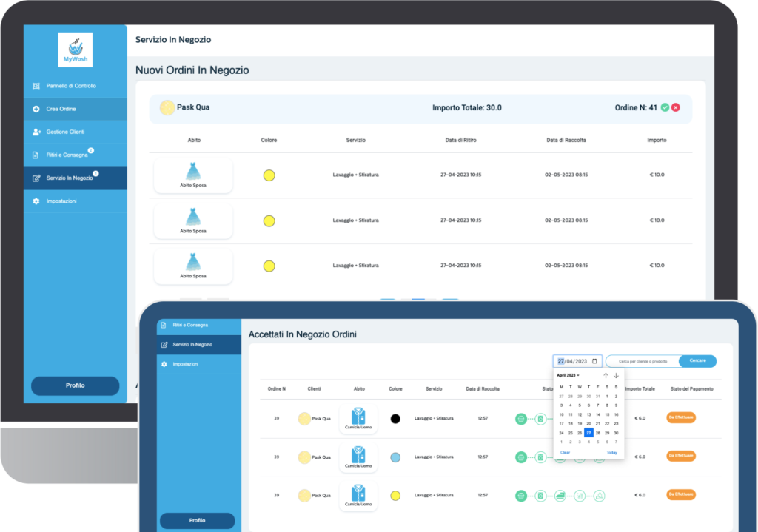Accept order 41 with green check icon
Screen dimensions: 758x532
pyautogui.click(x=665, y=107)
